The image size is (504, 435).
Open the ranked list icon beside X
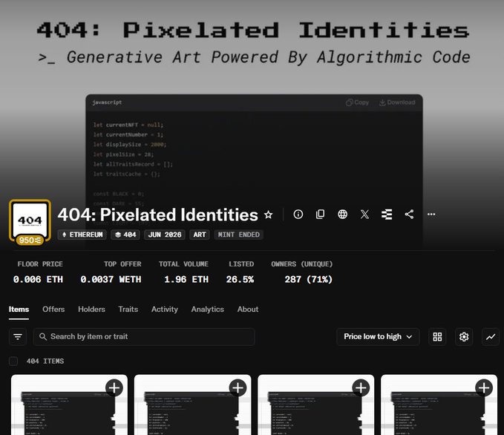387,214
